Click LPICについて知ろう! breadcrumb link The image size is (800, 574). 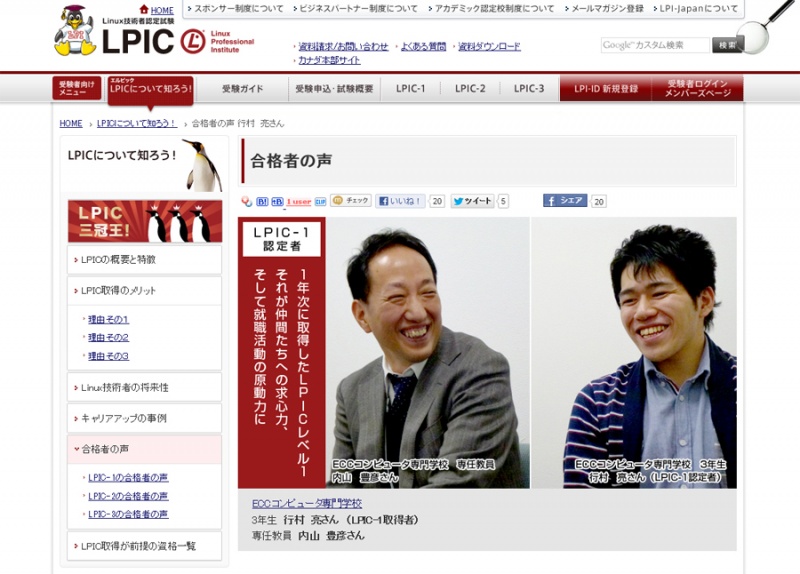click(x=137, y=123)
